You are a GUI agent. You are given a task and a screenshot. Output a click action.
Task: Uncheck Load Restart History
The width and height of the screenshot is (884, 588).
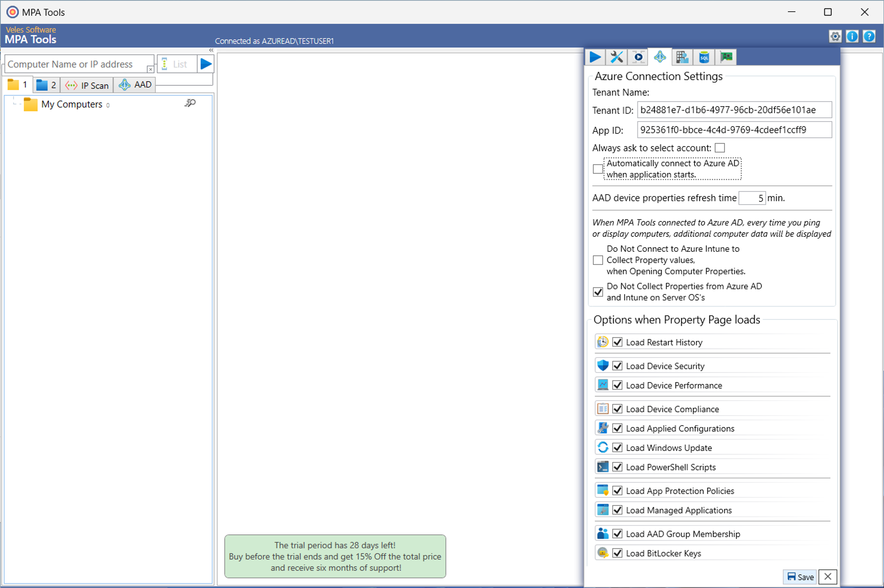click(x=617, y=342)
